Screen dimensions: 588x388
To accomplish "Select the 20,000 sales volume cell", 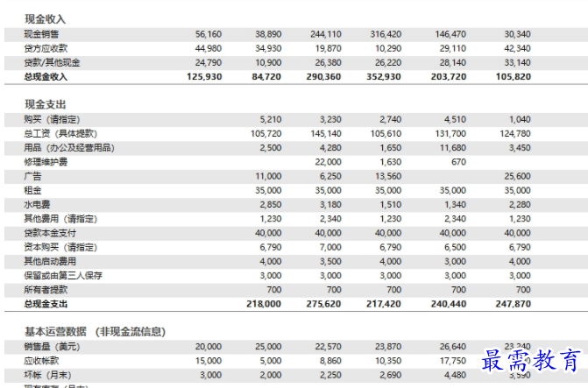I will 209,347.
